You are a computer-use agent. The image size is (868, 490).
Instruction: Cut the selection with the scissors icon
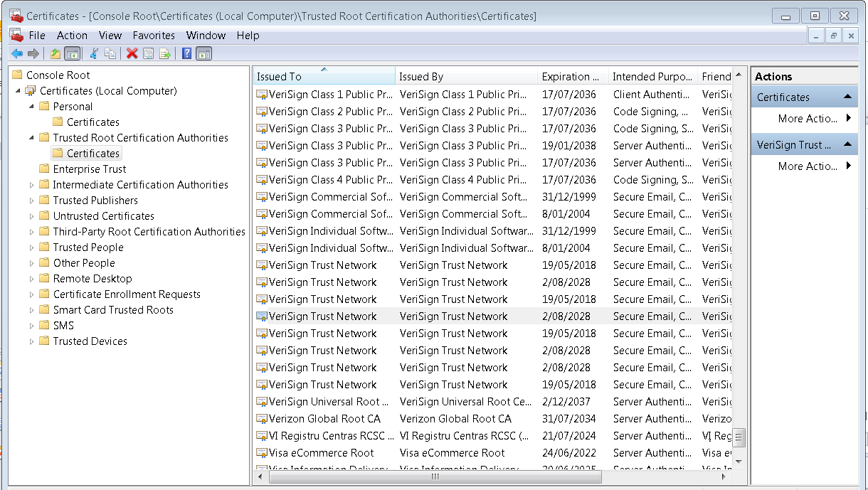(93, 53)
